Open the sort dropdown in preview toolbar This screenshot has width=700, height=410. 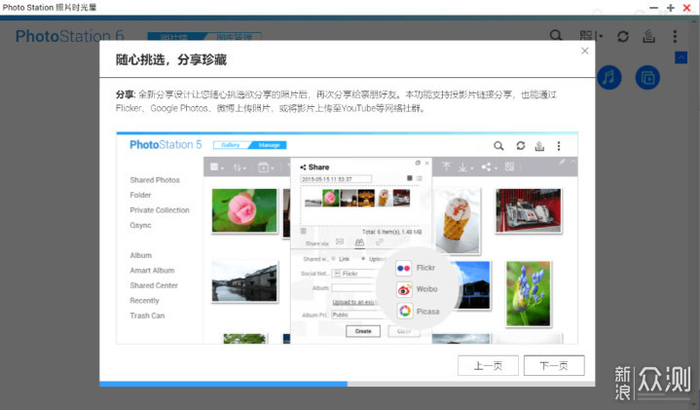239,167
